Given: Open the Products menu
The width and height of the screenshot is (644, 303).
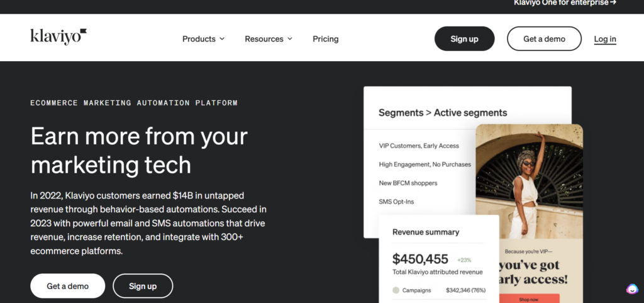Looking at the screenshot, I should 199,39.
